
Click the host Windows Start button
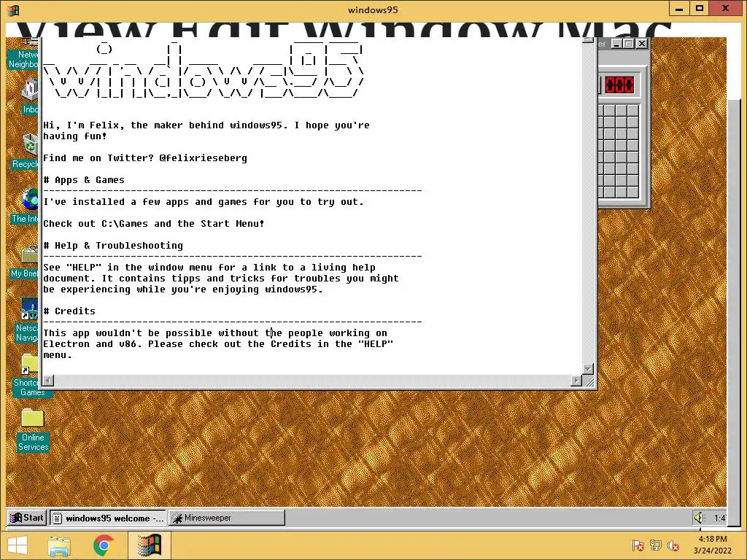coord(18,545)
